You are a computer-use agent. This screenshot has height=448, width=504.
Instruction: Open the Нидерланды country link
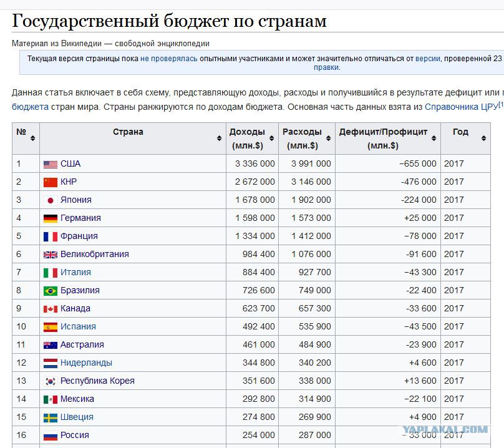[86, 363]
